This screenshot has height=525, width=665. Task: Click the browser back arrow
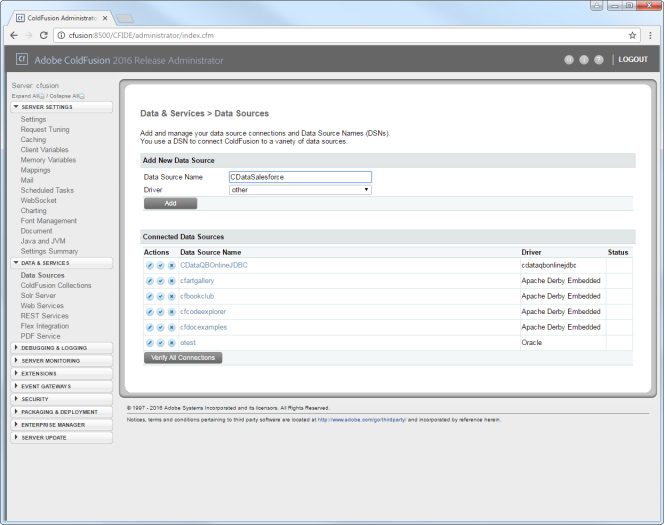coord(14,35)
